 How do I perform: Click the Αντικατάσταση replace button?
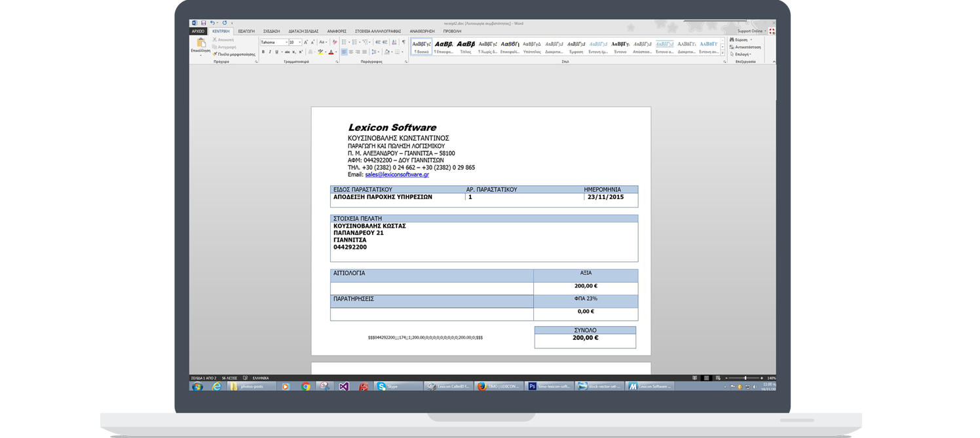[x=745, y=47]
